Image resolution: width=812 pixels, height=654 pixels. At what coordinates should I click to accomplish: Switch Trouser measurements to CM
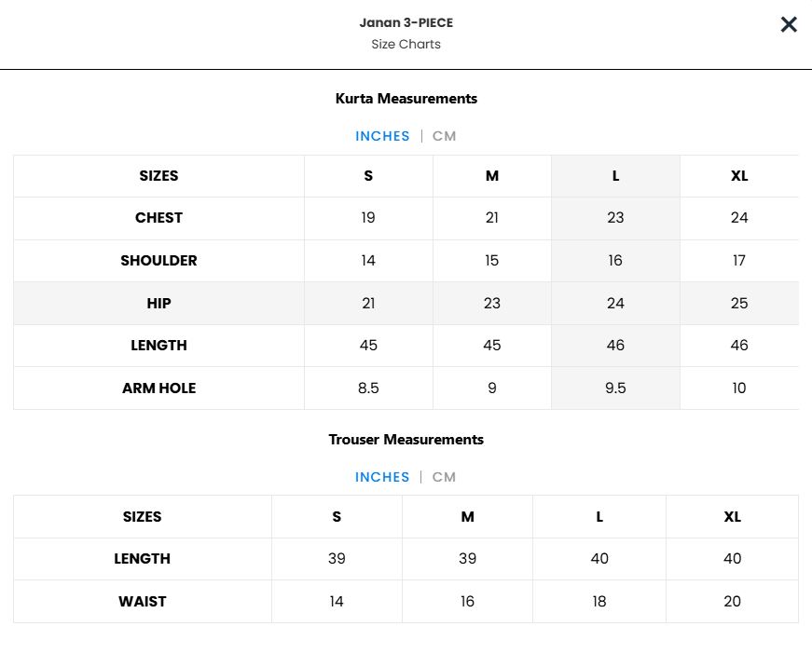(x=444, y=477)
